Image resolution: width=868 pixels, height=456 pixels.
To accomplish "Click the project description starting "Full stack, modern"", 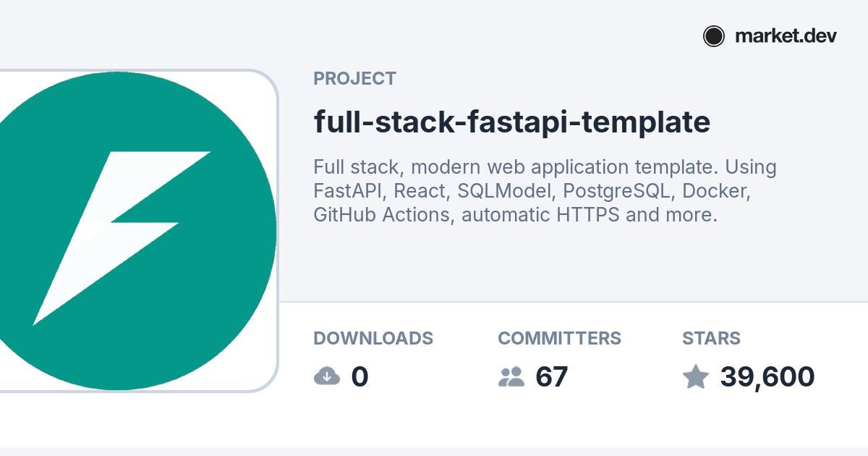I will pos(545,191).
